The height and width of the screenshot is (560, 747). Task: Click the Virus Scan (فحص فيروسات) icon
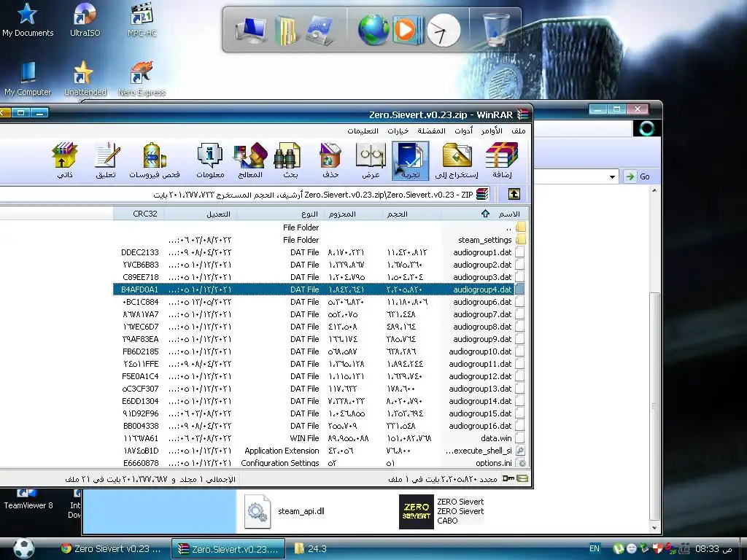click(155, 161)
